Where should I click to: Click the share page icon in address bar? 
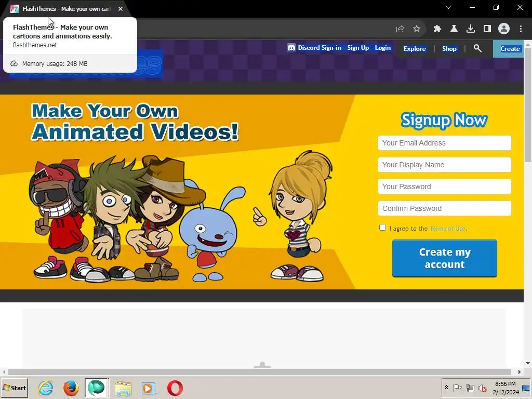tap(400, 29)
